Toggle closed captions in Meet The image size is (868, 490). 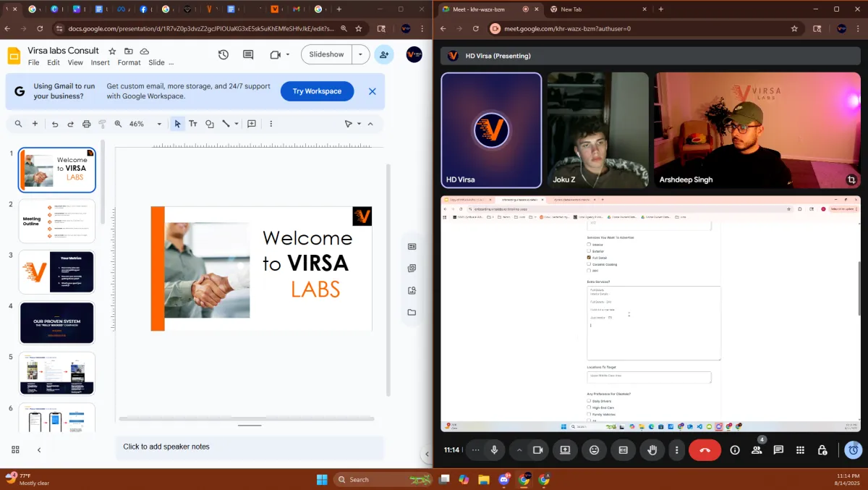pyautogui.click(x=623, y=449)
